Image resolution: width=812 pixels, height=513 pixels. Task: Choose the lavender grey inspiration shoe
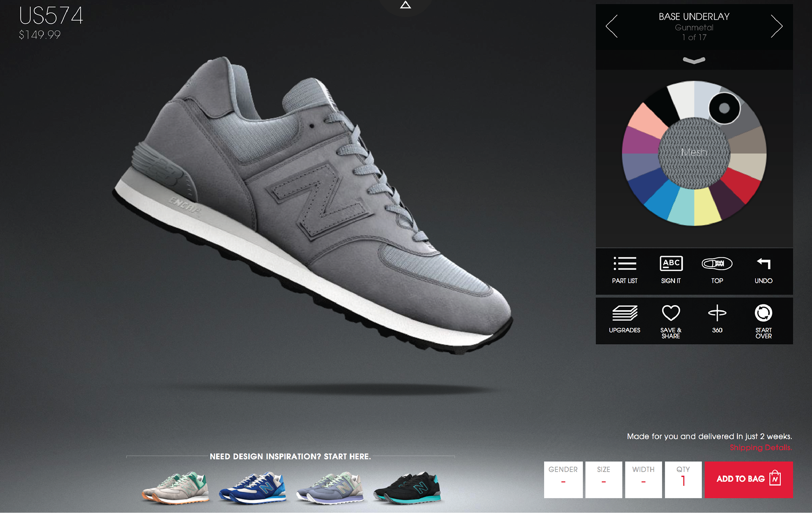(x=329, y=488)
